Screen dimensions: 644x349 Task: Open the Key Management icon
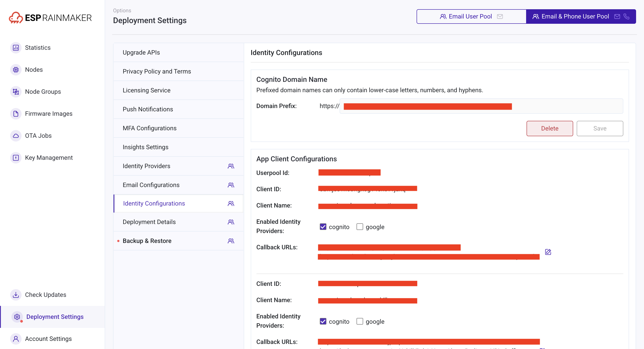click(x=16, y=158)
